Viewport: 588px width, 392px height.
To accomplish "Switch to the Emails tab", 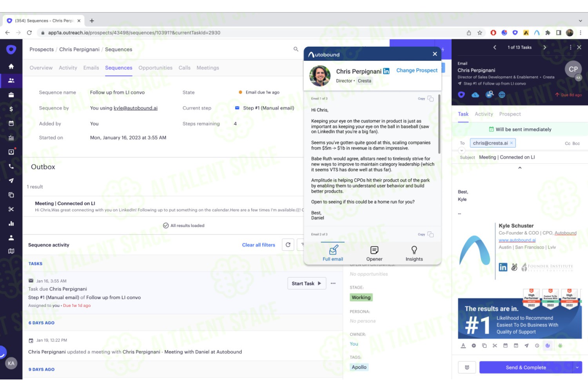I will coord(91,68).
